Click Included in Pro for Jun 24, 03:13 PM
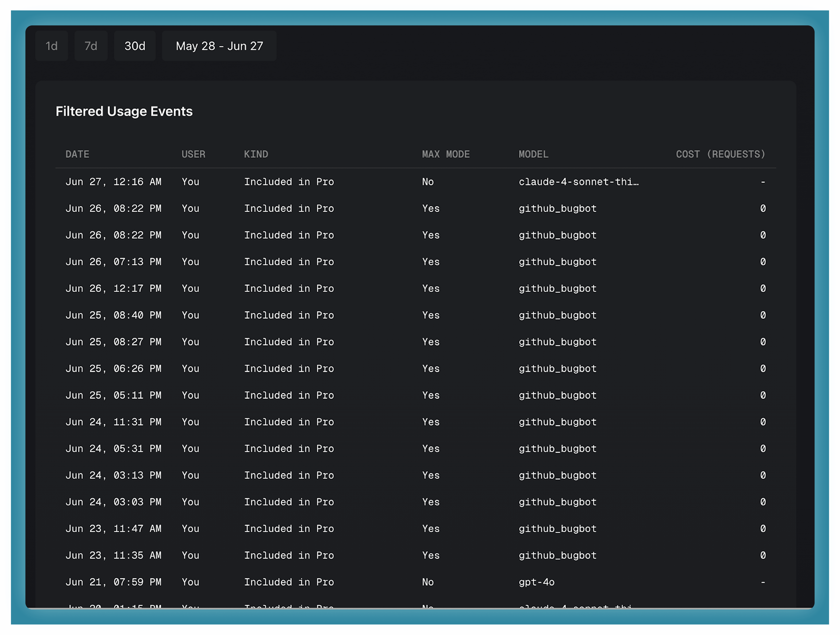The height and width of the screenshot is (635, 840). tap(289, 476)
